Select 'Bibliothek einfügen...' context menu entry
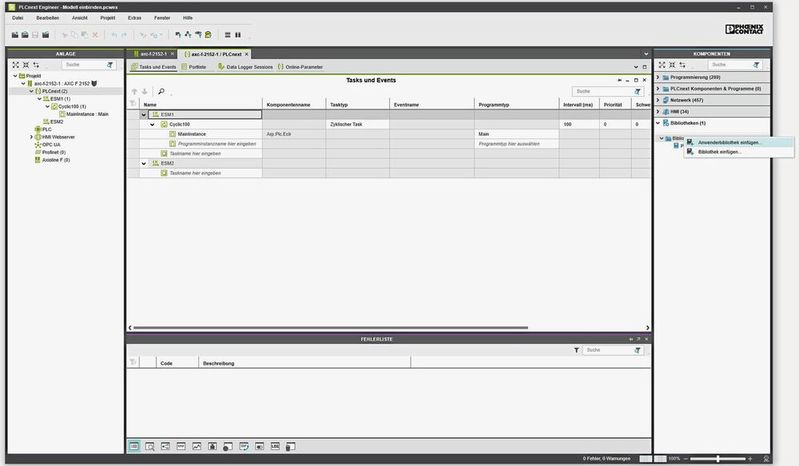 tap(739, 152)
